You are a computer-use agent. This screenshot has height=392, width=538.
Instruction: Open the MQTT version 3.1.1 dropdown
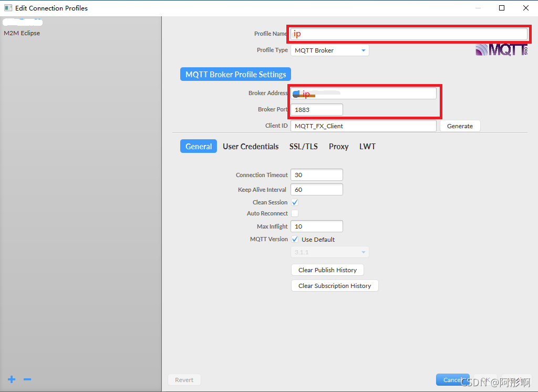point(330,252)
